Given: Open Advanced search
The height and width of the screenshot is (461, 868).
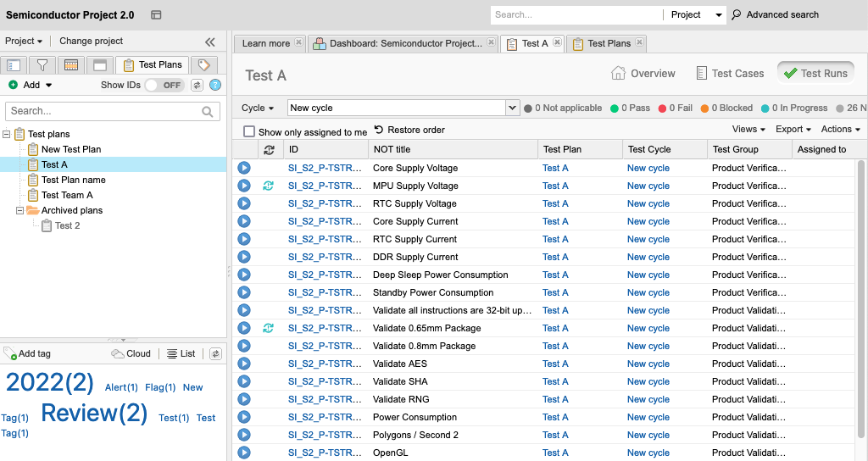Looking at the screenshot, I should [x=775, y=15].
